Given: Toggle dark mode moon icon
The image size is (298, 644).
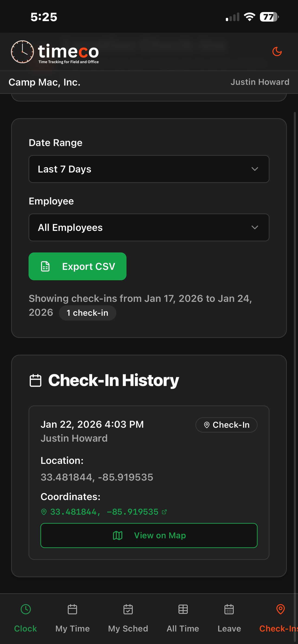Looking at the screenshot, I should coord(277,51).
